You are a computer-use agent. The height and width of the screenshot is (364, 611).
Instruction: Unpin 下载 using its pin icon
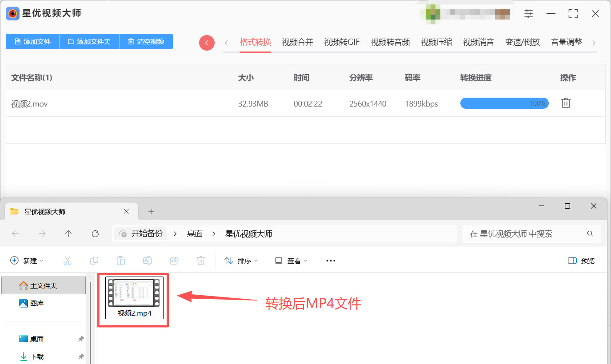[81, 356]
